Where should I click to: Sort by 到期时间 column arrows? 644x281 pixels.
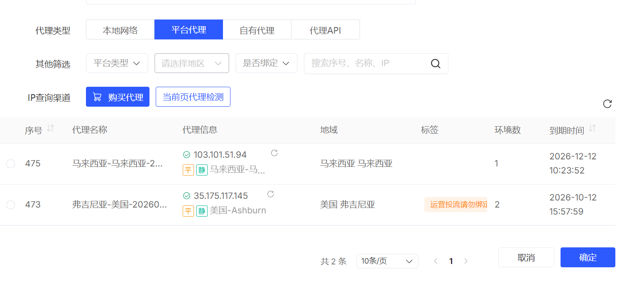[593, 129]
